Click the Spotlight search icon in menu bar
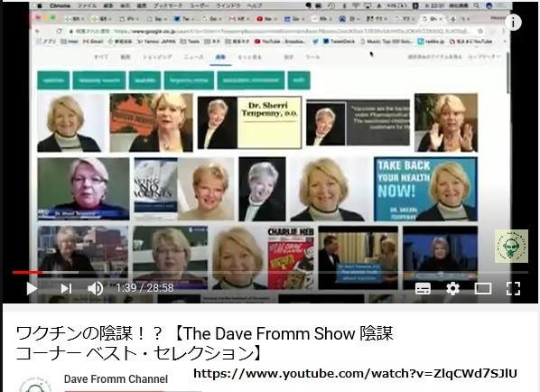 (x=476, y=5)
